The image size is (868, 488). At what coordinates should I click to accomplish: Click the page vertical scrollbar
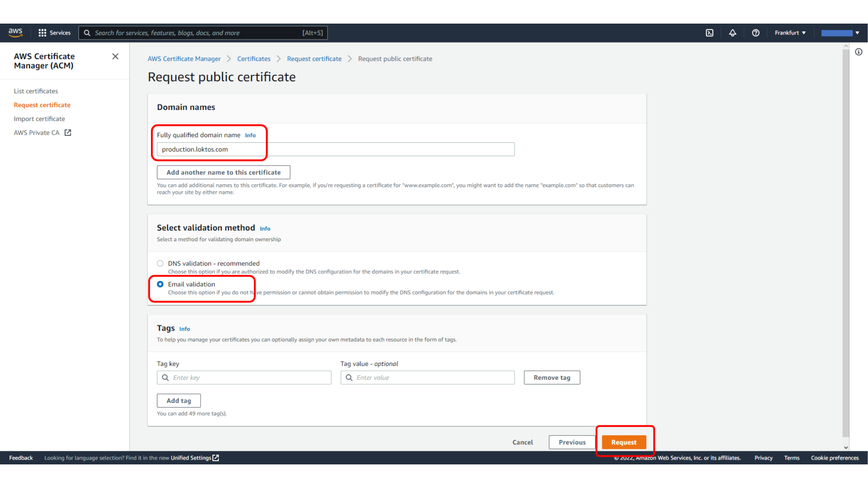(846, 244)
